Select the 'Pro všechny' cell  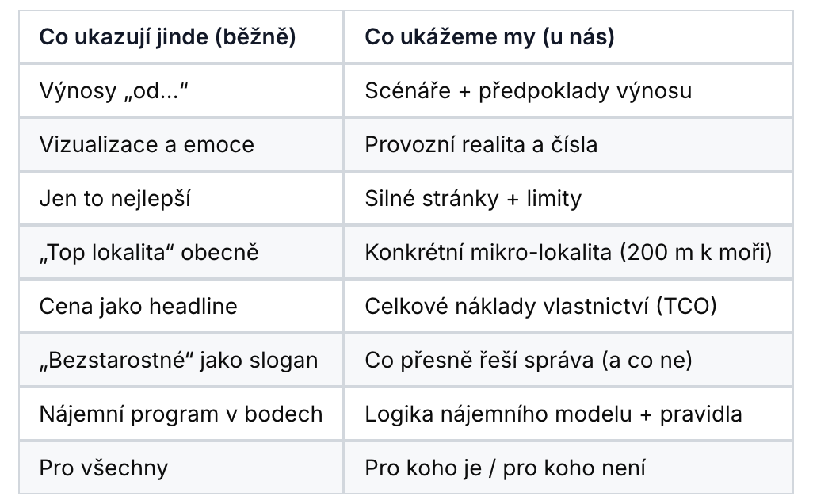pos(104,468)
